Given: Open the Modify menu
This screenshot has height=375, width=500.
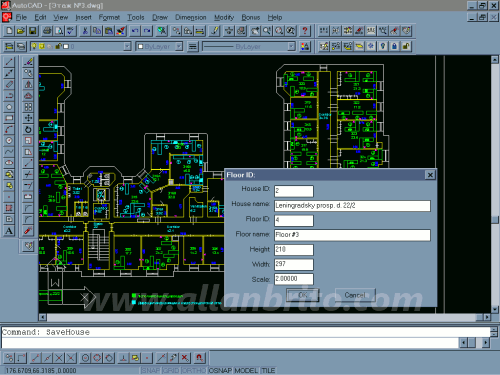Looking at the screenshot, I should click(224, 17).
